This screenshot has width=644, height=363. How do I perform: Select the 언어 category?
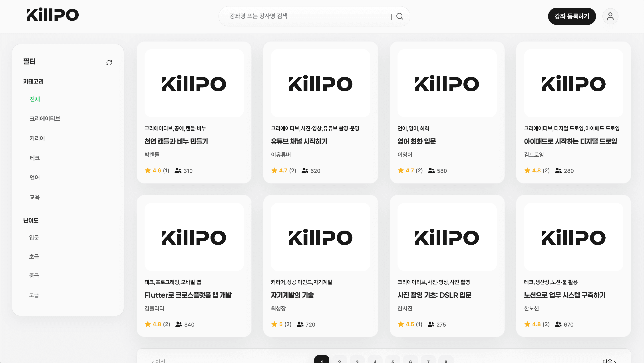click(x=34, y=177)
